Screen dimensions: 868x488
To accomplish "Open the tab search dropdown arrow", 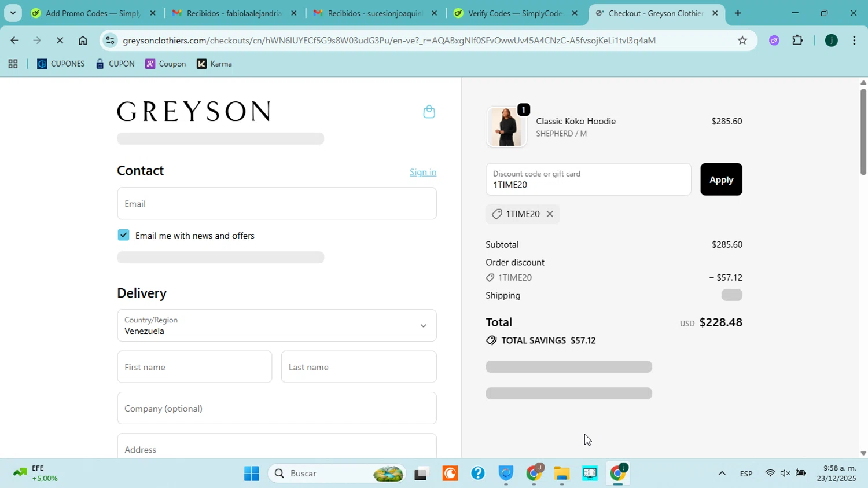I will click(13, 13).
